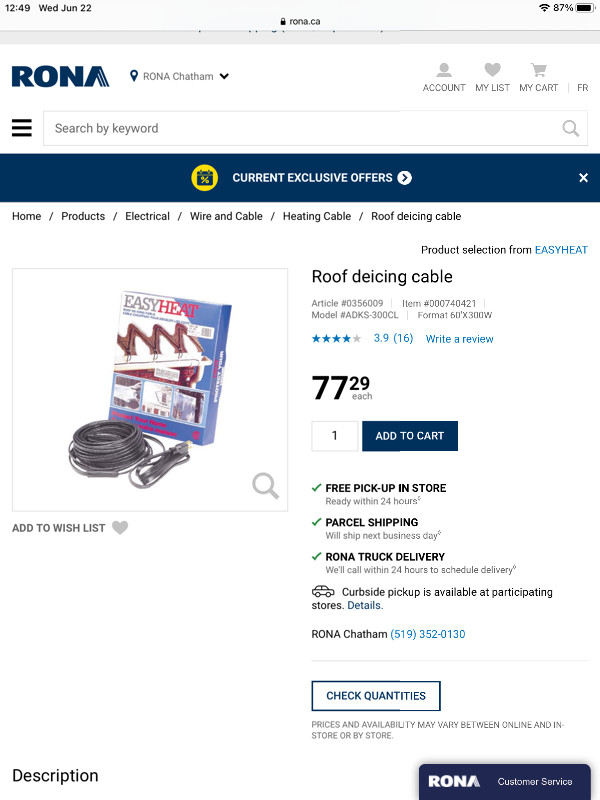Image resolution: width=600 pixels, height=800 pixels.
Task: Switch site language to FR
Action: pos(583,88)
